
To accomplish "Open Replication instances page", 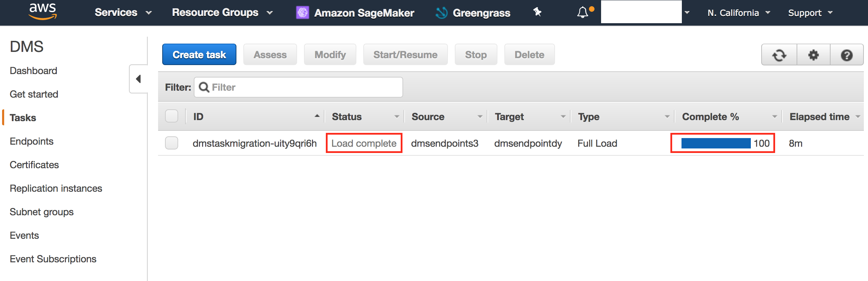I will click(56, 188).
